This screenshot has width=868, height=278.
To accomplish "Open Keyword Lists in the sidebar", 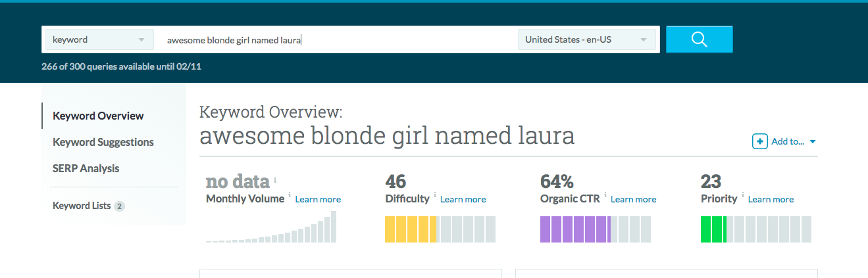I will (82, 206).
